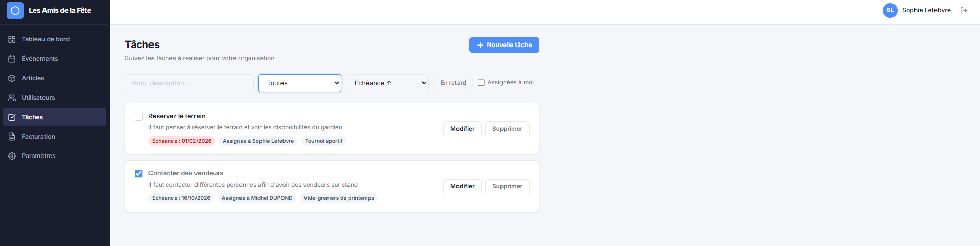Click the Facturation document icon

tap(12, 137)
